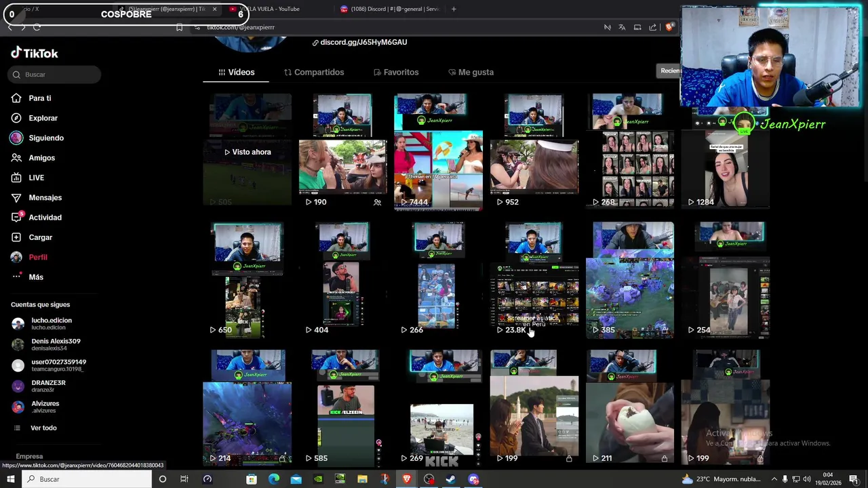Open the notification center icon
Image resolution: width=868 pixels, height=488 pixels.
pos(853,479)
